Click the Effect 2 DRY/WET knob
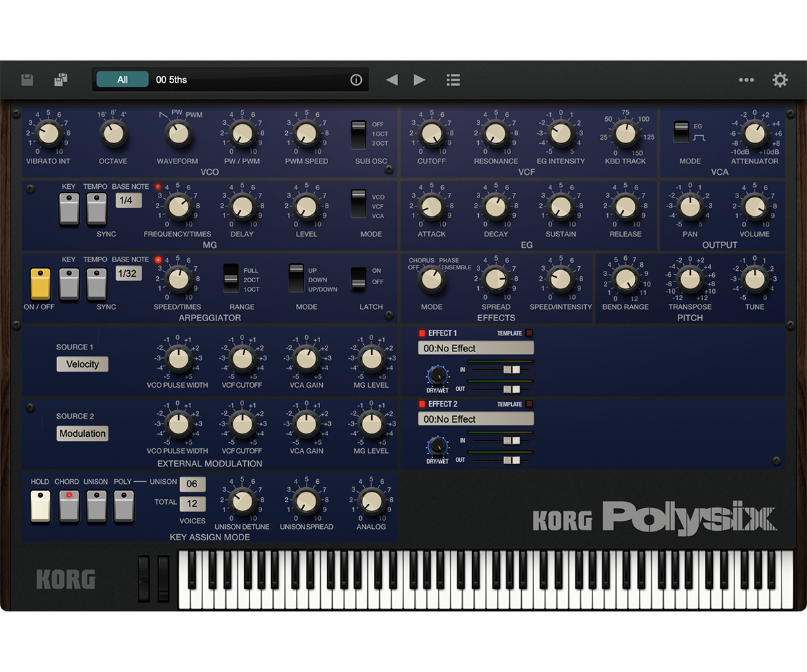The width and height of the screenshot is (807, 672). tap(438, 446)
